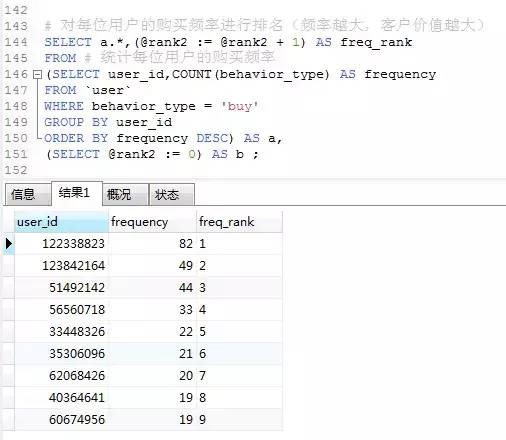The image size is (506, 440).
Task: Place cursor on the 'buy' string literal
Action: coord(240,106)
